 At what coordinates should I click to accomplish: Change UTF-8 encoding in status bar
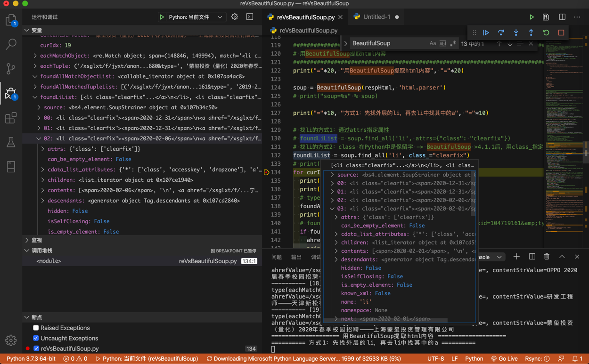(x=435, y=359)
